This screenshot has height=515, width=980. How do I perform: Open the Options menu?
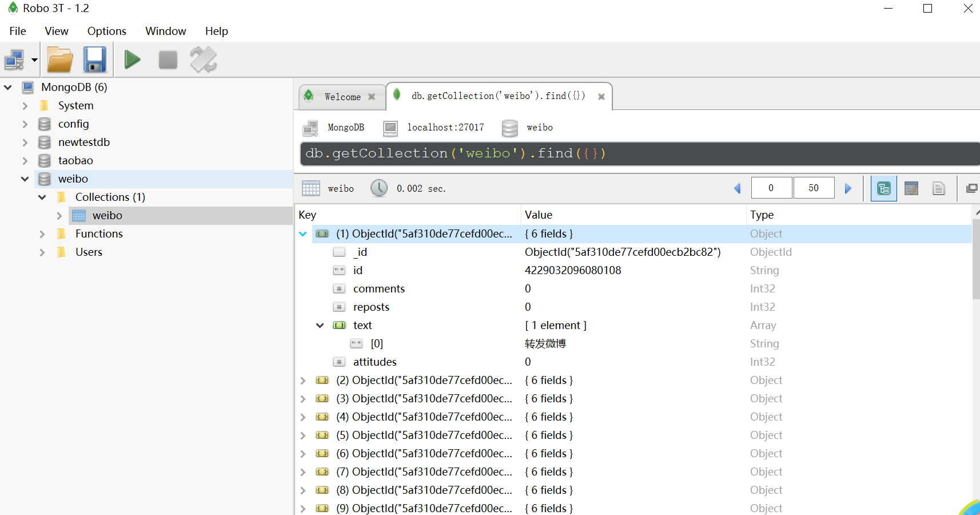(106, 31)
